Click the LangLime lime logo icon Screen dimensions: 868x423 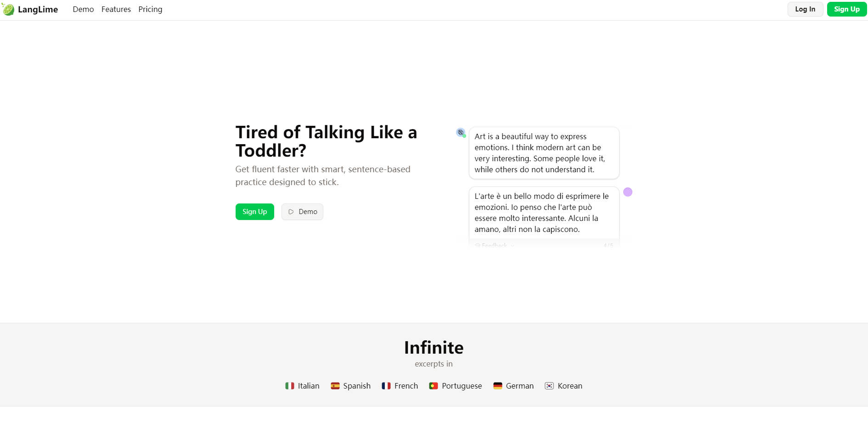[x=8, y=9]
